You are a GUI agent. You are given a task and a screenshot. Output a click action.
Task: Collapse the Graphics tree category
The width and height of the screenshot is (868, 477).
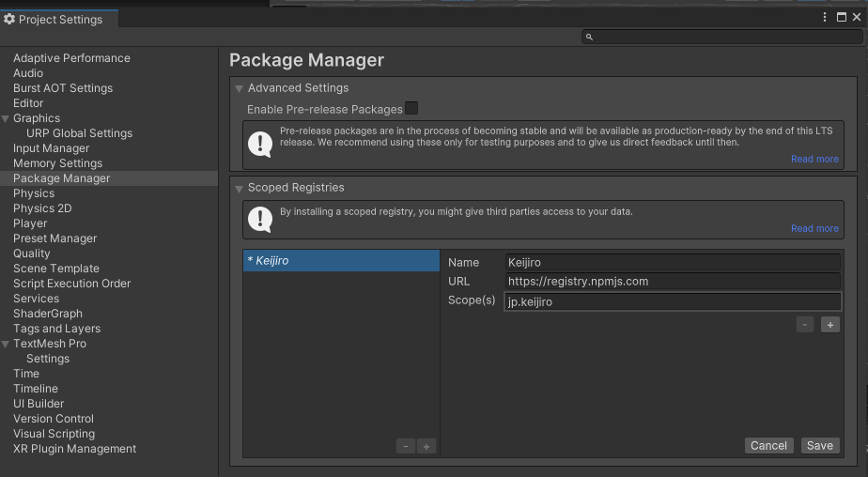(6, 118)
